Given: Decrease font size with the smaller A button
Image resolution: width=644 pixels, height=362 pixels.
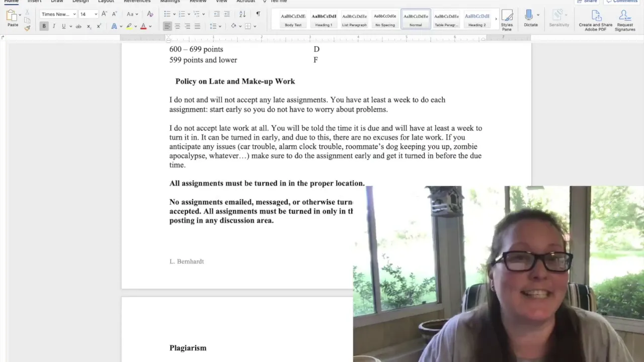Looking at the screenshot, I should [114, 14].
